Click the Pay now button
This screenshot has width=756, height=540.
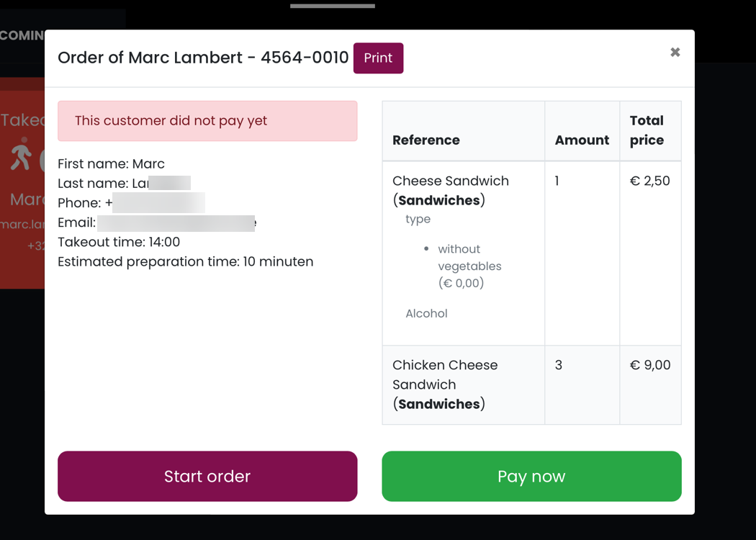(x=531, y=477)
